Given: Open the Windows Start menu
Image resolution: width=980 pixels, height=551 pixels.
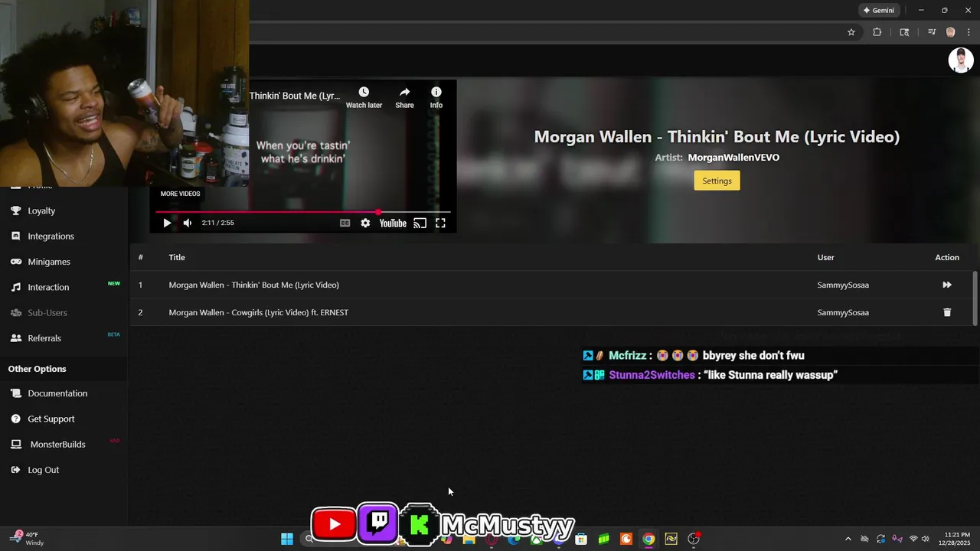Looking at the screenshot, I should click(287, 539).
